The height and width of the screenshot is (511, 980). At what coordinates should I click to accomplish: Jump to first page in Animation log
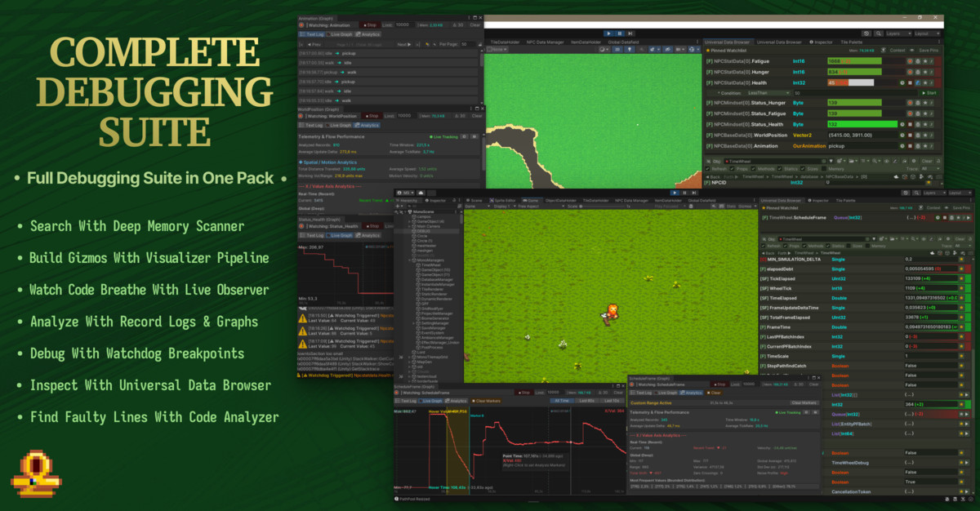pos(301,44)
